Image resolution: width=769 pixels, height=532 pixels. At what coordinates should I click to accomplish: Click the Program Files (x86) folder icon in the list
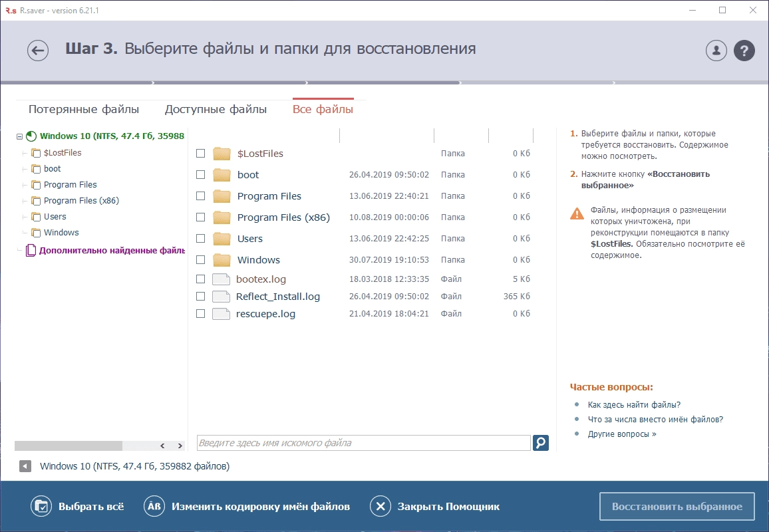coord(222,217)
